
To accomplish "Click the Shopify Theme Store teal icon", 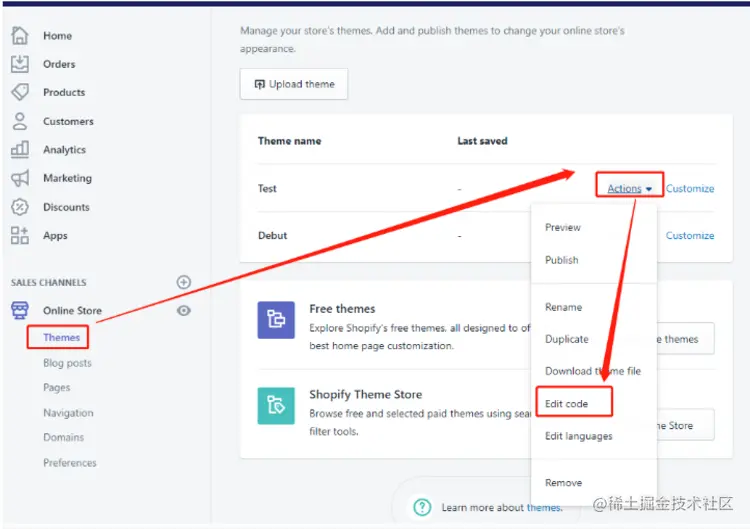I will coord(276,406).
